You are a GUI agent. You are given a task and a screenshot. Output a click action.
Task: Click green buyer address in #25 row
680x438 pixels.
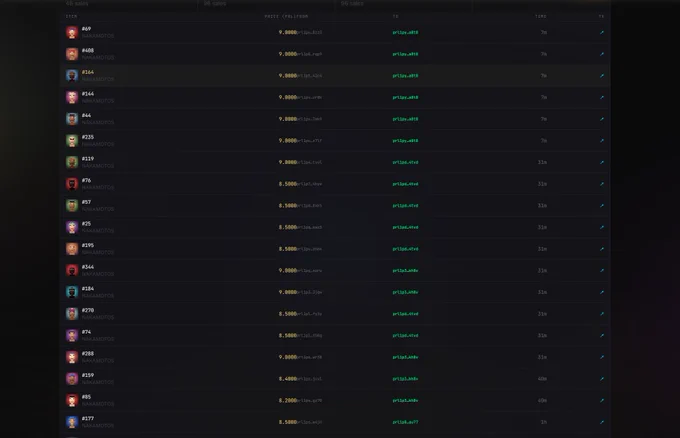coord(405,227)
